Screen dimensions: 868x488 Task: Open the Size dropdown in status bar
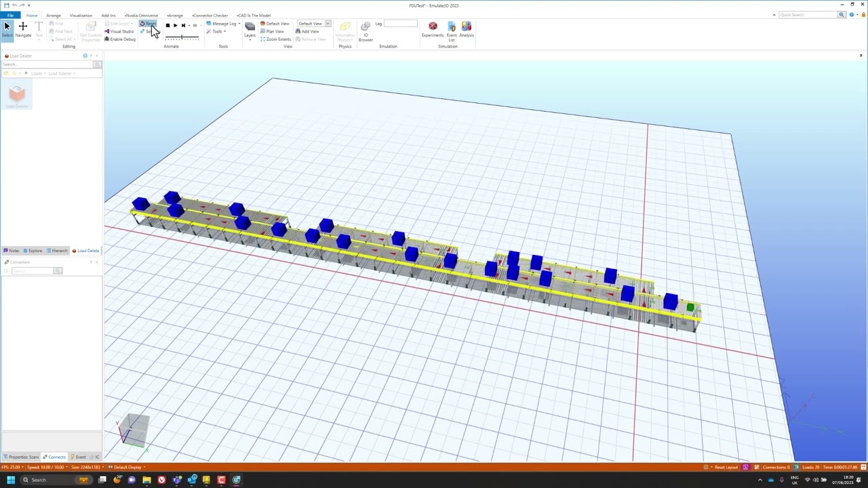point(87,467)
